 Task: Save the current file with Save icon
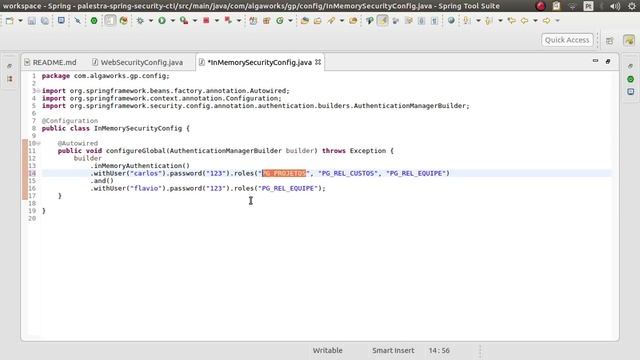click(32, 20)
